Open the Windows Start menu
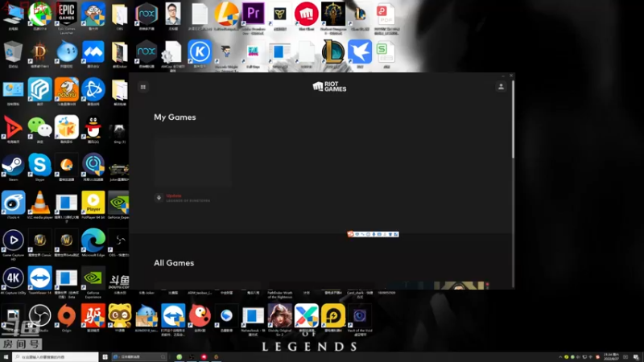 pyautogui.click(x=6, y=357)
